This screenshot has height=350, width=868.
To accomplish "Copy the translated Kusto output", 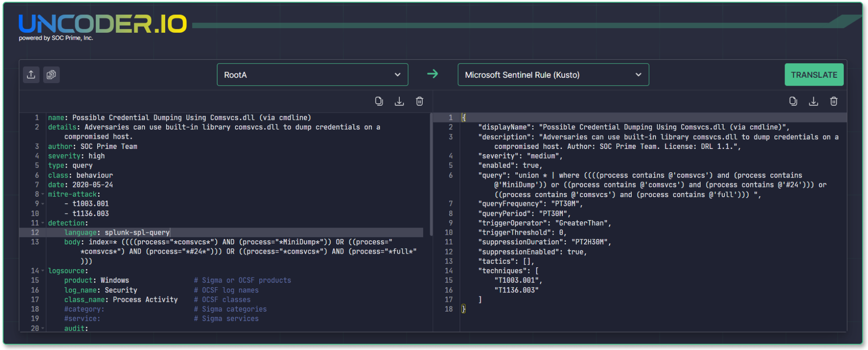I will [x=793, y=101].
